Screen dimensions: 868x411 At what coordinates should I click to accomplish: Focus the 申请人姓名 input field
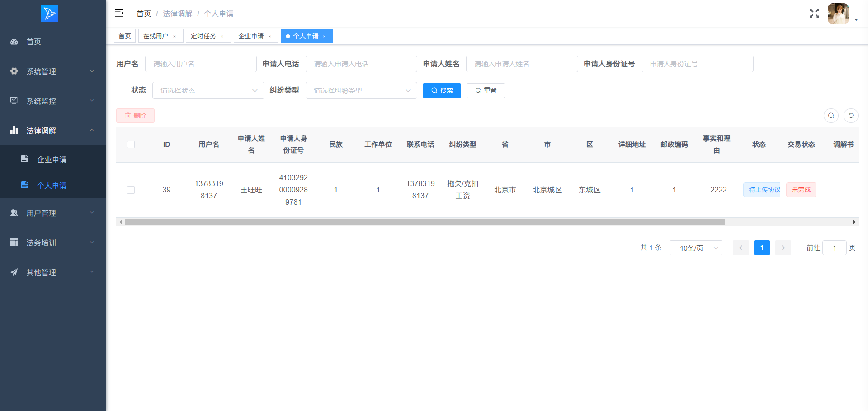tap(522, 64)
